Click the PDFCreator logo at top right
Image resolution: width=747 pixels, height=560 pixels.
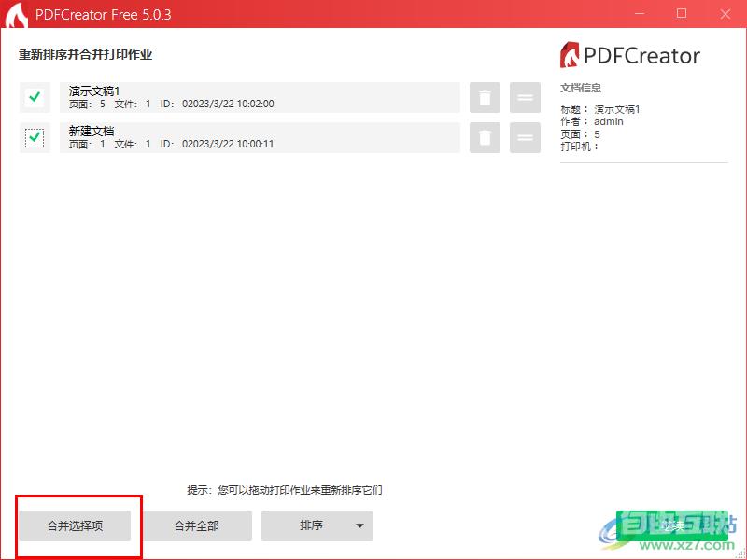click(x=629, y=55)
